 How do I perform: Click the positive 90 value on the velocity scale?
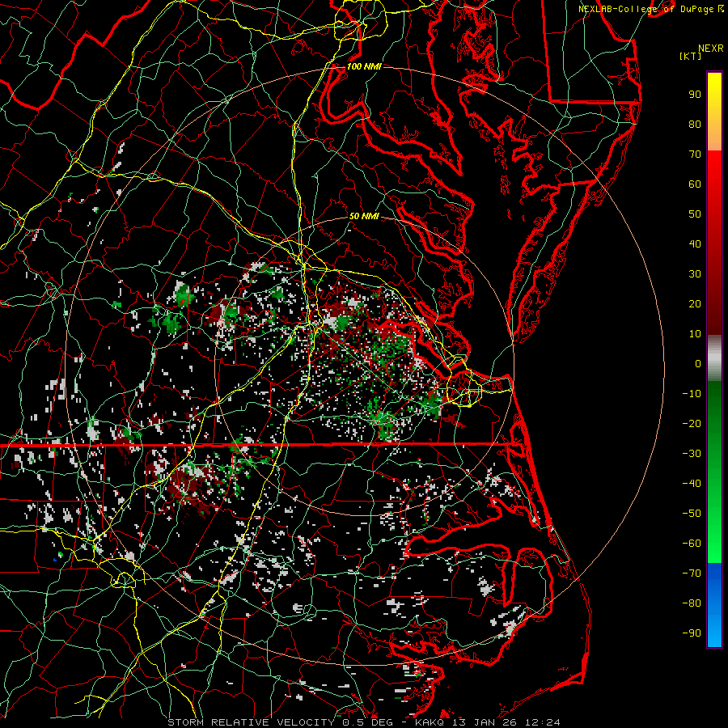695,95
